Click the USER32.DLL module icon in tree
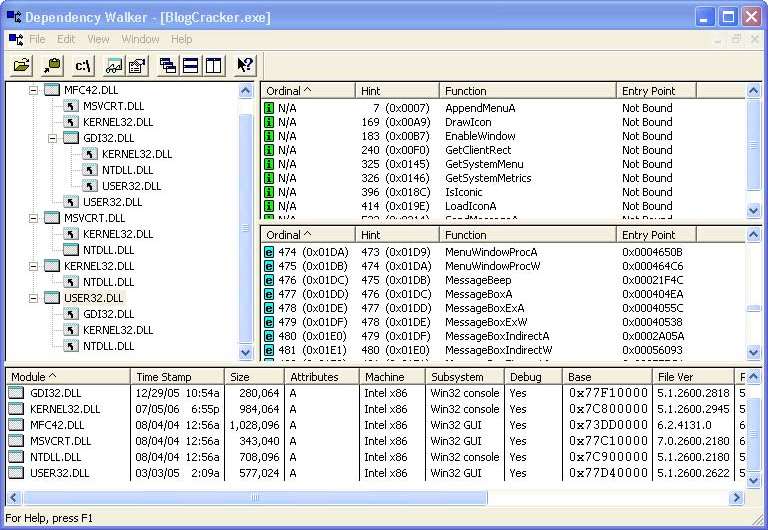This screenshot has height=530, width=768. [52, 298]
